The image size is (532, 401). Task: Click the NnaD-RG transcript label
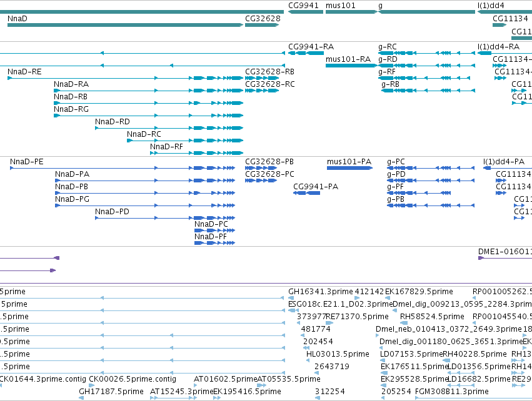click(71, 109)
